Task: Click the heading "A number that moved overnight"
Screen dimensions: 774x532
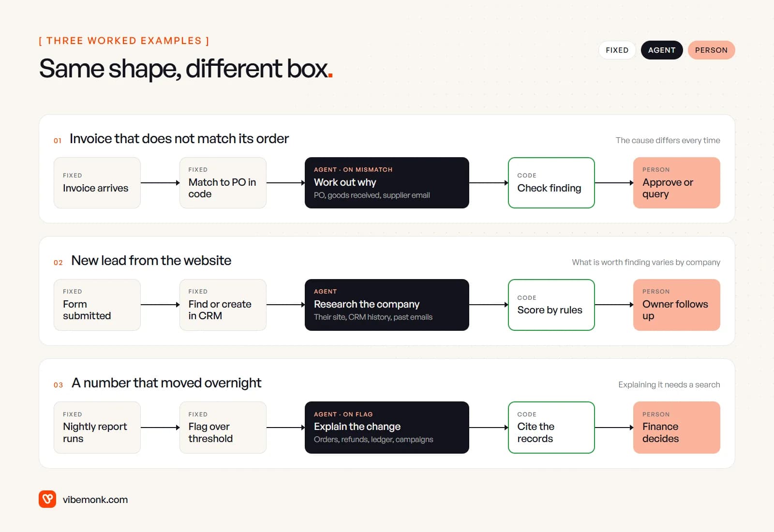Action: coord(166,383)
